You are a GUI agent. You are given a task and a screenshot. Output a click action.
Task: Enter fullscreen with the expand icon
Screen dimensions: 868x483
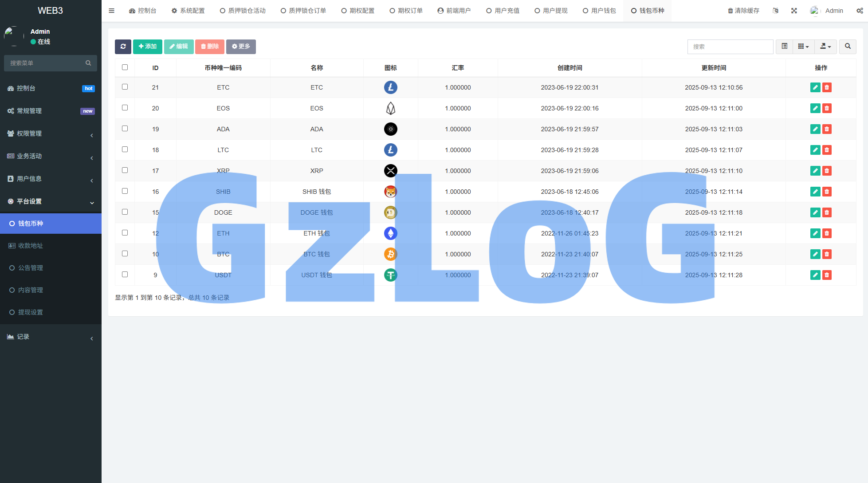794,11
